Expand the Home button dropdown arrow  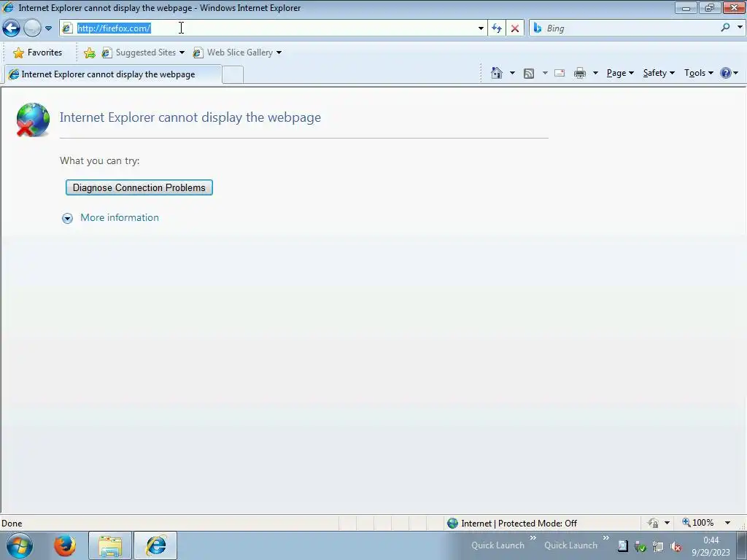coord(512,73)
